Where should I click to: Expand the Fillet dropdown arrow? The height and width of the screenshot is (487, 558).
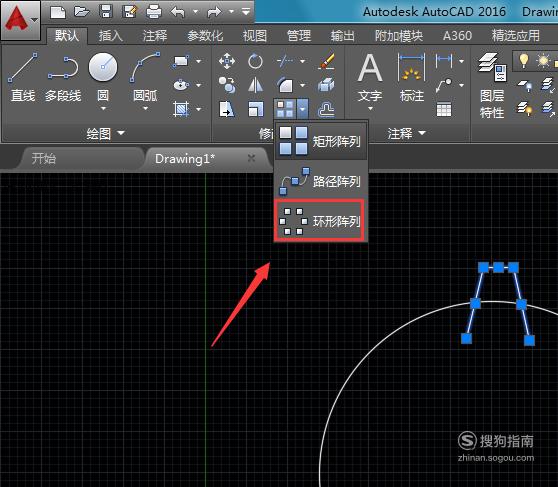tap(302, 85)
